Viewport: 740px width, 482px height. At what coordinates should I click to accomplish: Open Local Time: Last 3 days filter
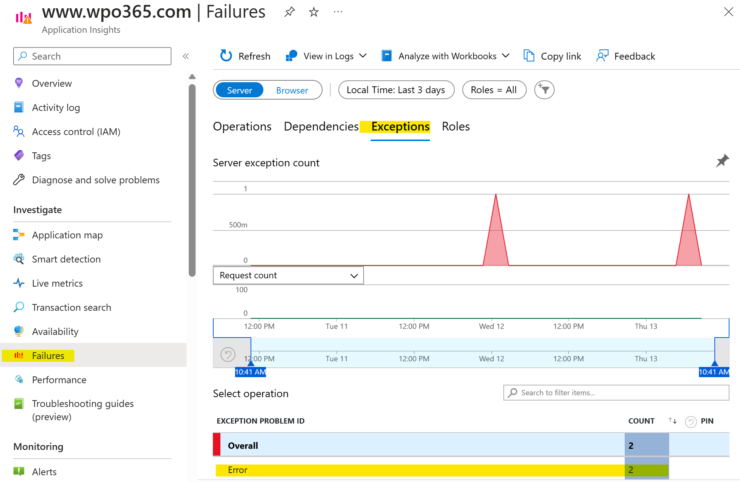396,90
